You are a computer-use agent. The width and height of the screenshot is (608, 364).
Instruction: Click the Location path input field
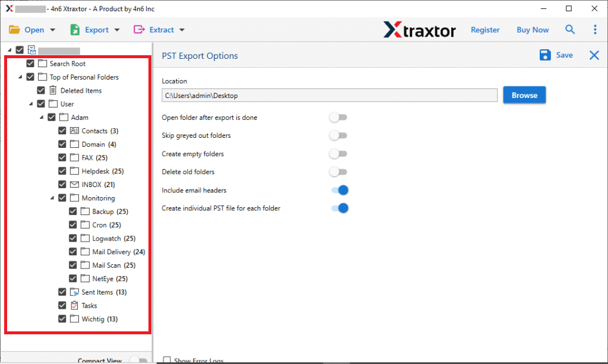coord(330,94)
